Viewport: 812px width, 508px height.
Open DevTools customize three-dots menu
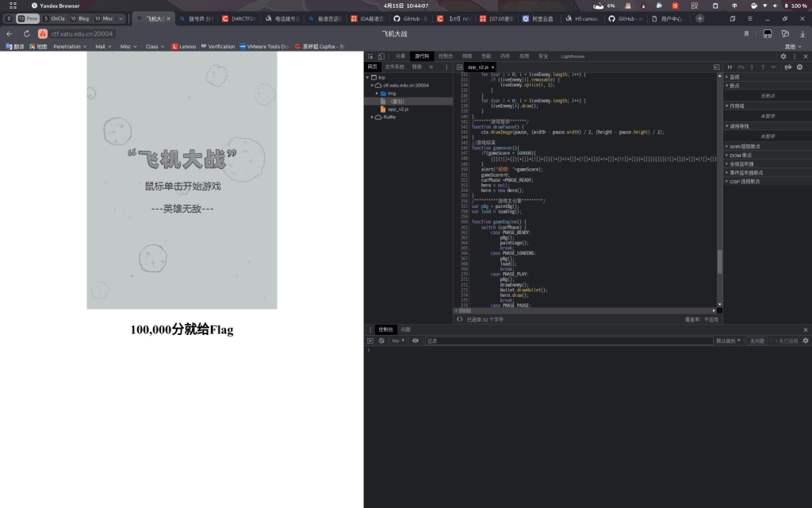coord(795,56)
